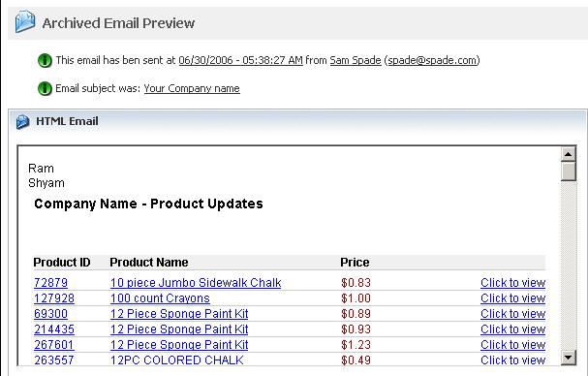Viewport: 588px width, 376px height.
Task: Open 100 count Crayons product link
Action: [x=160, y=298]
